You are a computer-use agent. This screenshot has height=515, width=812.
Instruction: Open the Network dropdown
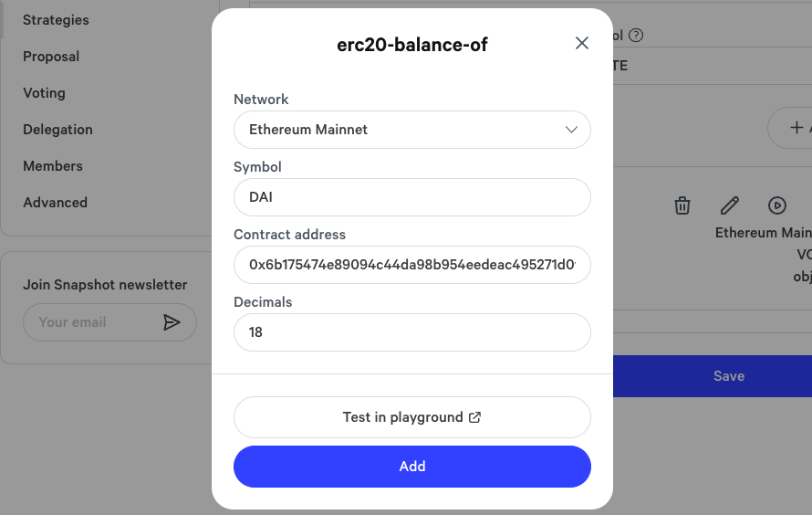click(x=412, y=130)
